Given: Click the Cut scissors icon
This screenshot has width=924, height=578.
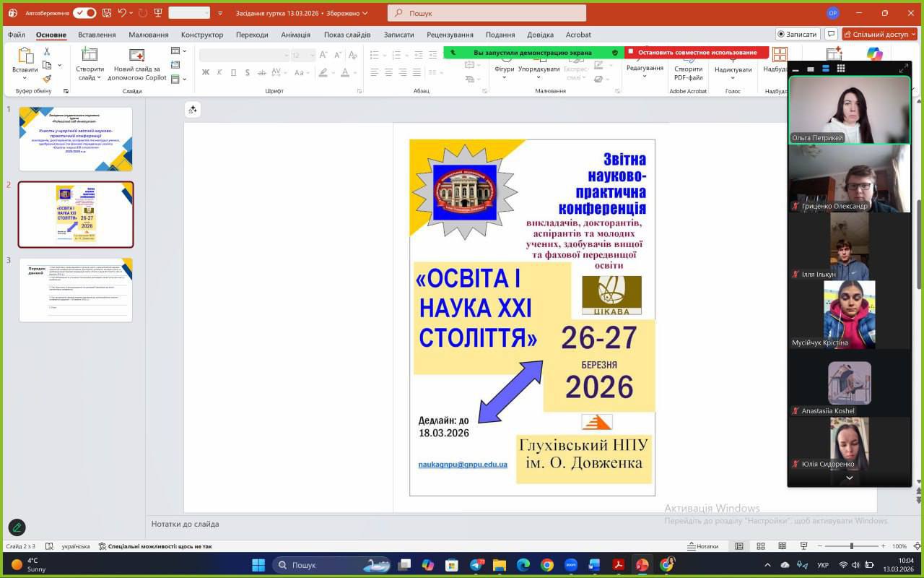Looking at the screenshot, I should 47,52.
